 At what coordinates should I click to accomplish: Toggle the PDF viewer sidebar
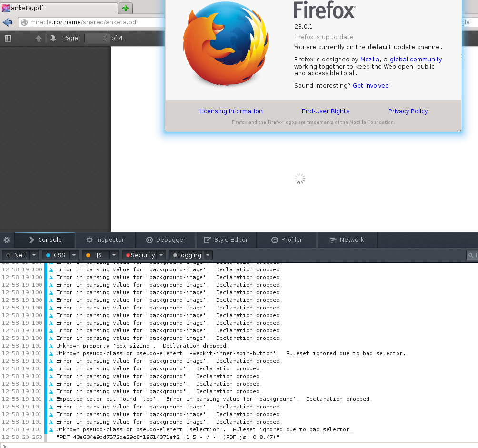[8, 38]
